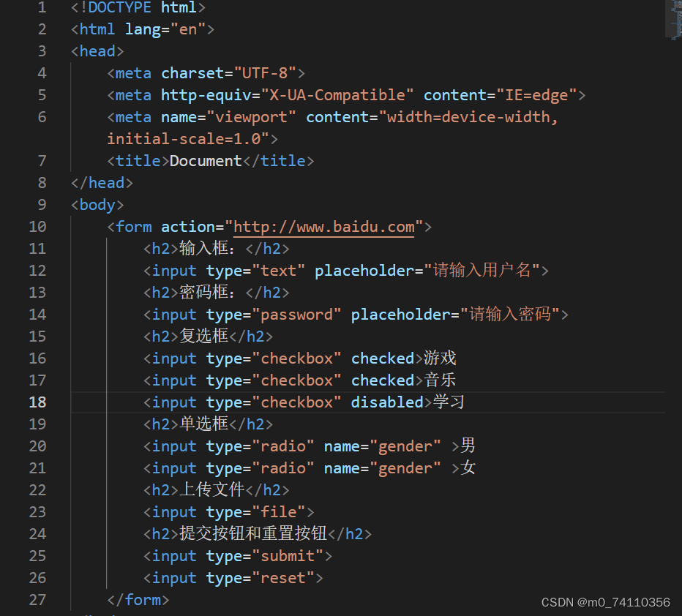Click the heading text 上传文件

212,489
